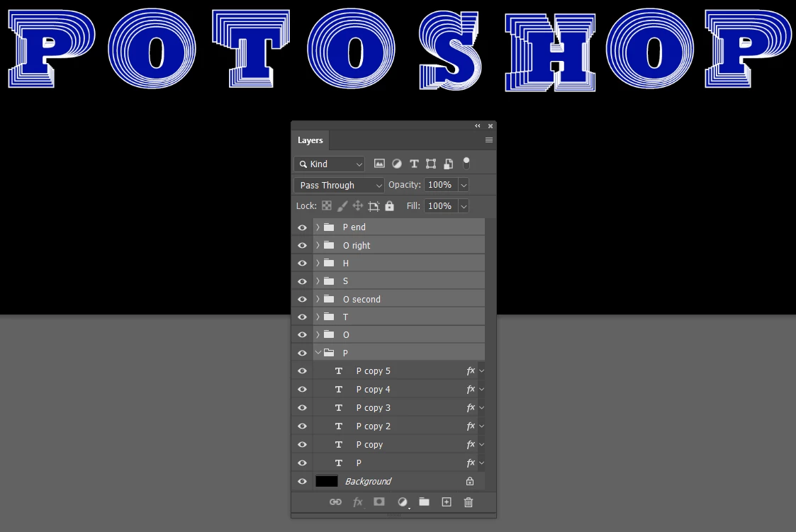Create a new layer plus icon

coord(447,502)
